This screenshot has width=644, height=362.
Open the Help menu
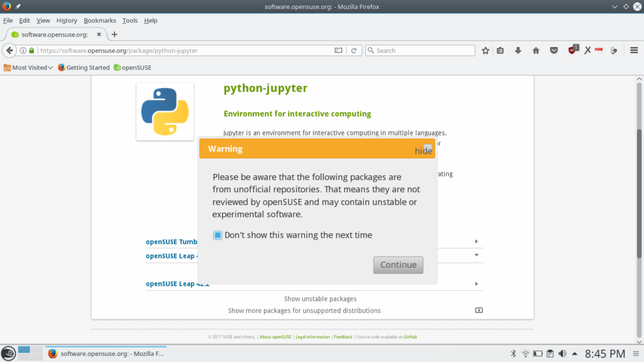[151, 21]
